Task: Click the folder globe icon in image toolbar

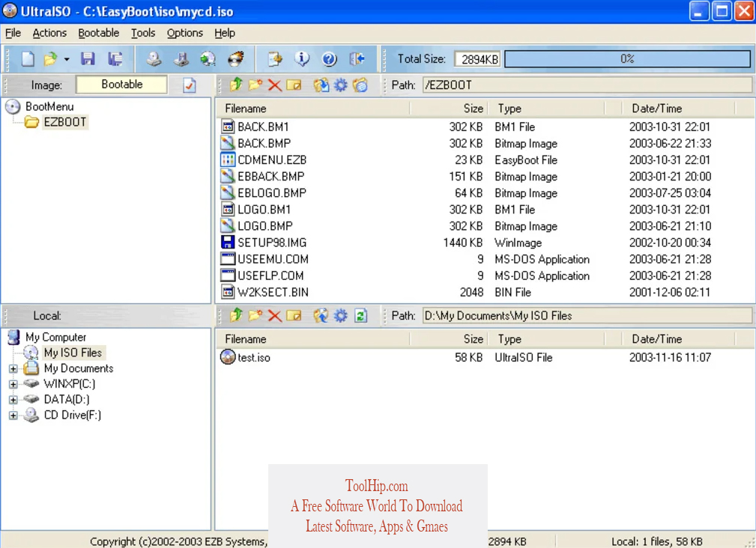Action: coord(360,85)
